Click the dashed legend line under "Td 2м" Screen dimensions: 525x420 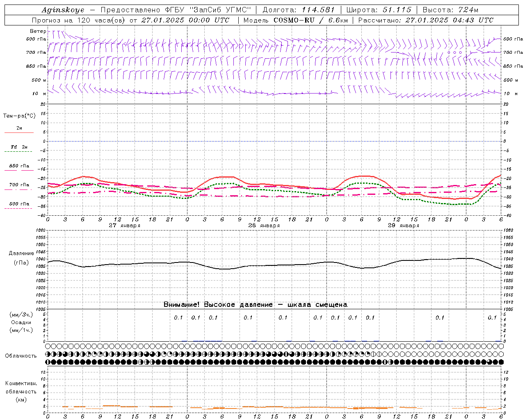click(x=18, y=152)
